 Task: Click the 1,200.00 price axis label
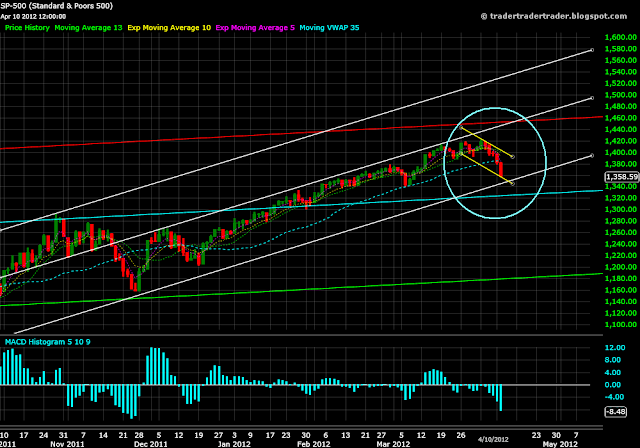(x=620, y=267)
